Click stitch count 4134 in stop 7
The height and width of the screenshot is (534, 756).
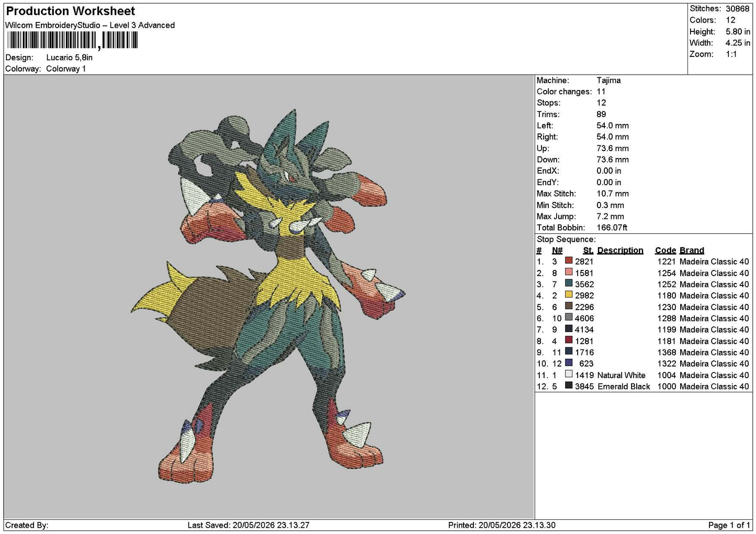click(584, 330)
